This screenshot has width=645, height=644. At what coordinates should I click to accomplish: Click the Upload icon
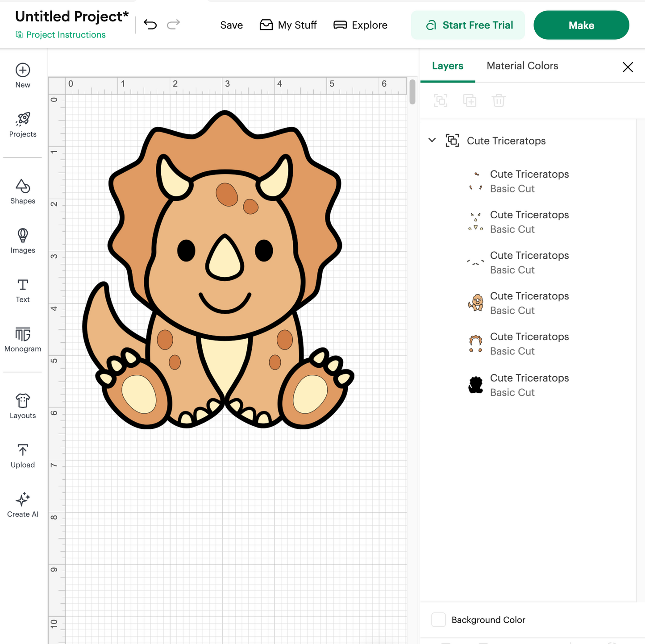[23, 450]
